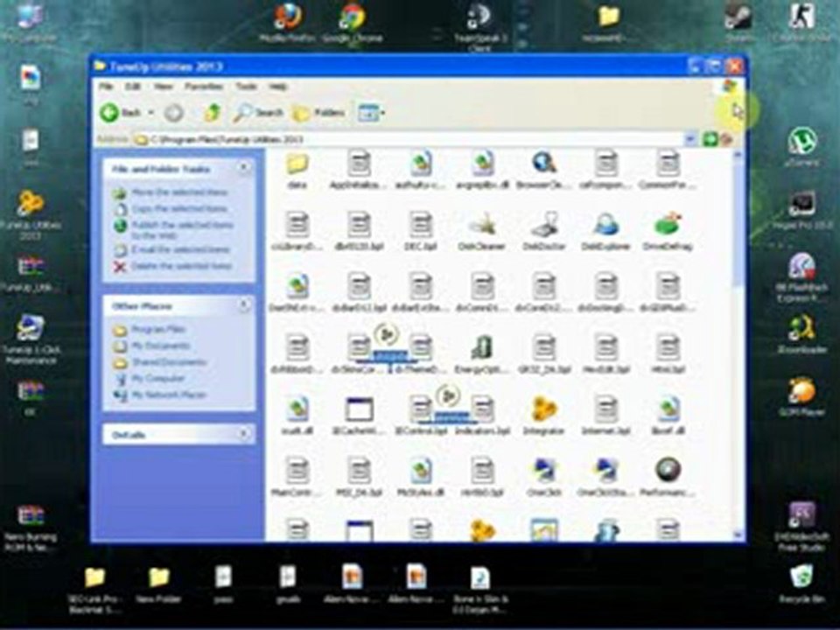Image resolution: width=840 pixels, height=630 pixels.
Task: Open the View menu
Action: coord(164,87)
